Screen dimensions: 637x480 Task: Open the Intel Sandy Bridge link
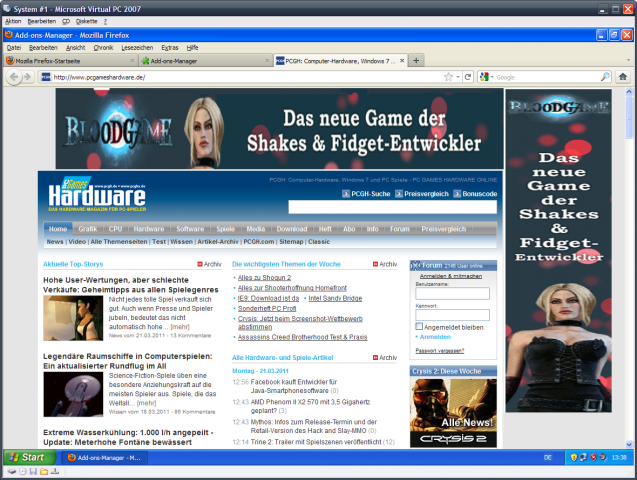coord(335,298)
